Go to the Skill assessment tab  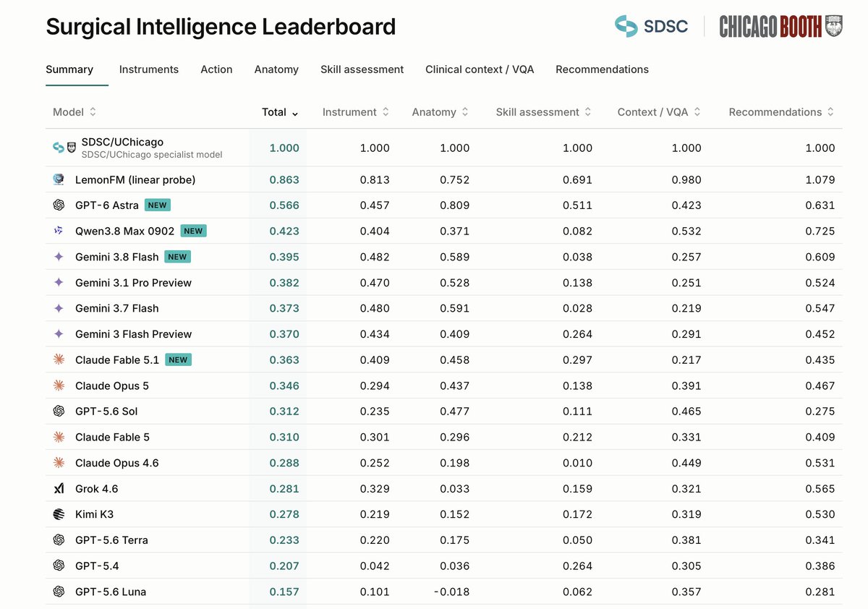362,69
